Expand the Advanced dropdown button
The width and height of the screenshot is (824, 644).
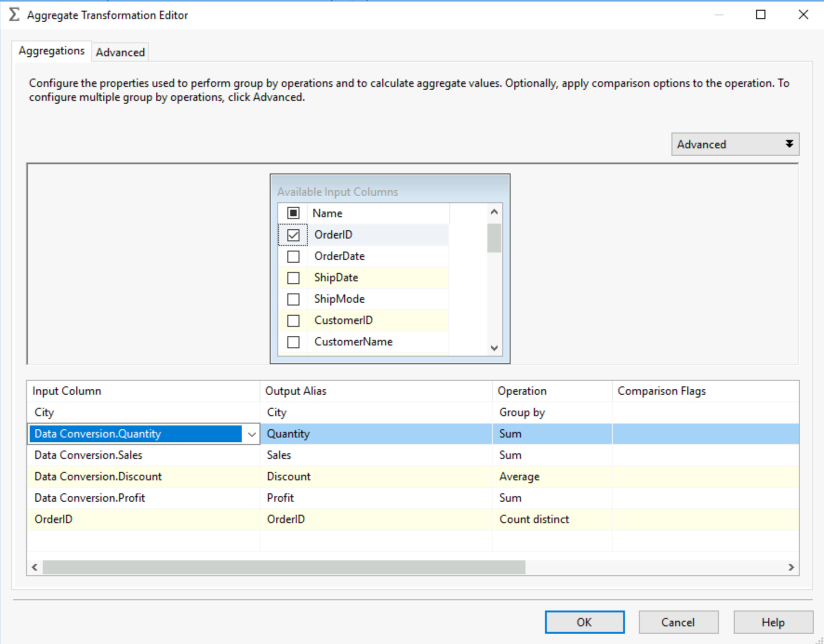click(735, 144)
